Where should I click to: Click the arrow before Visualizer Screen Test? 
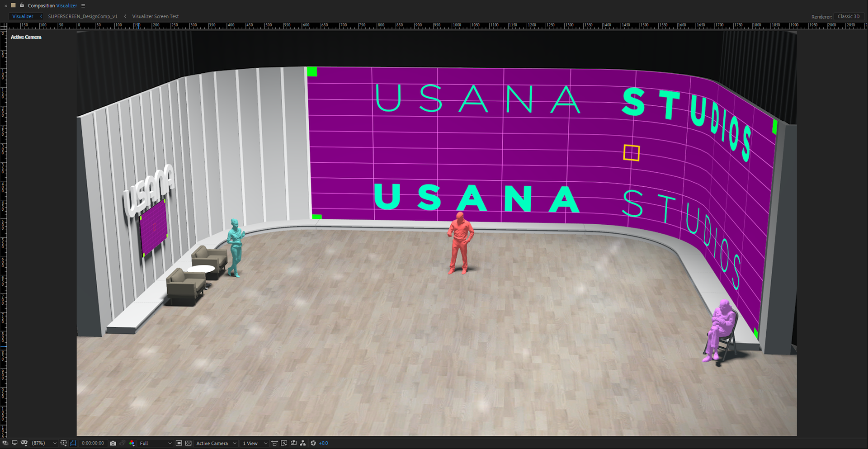point(125,16)
